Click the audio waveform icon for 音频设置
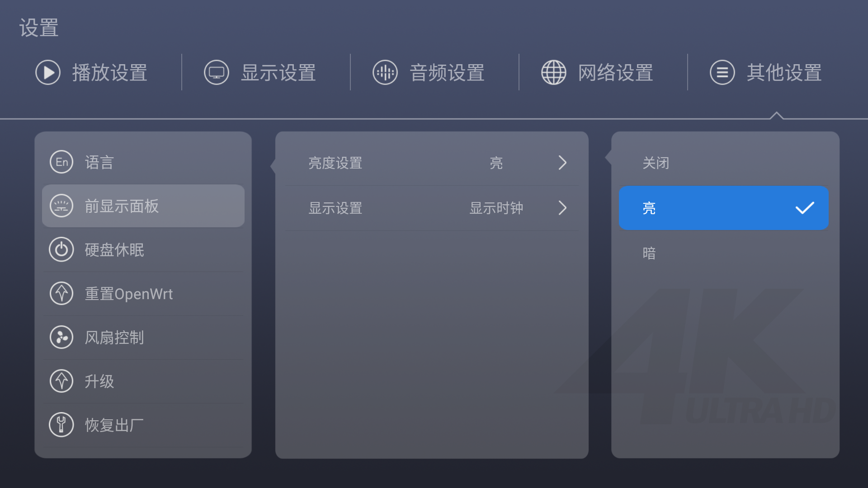 pyautogui.click(x=385, y=72)
